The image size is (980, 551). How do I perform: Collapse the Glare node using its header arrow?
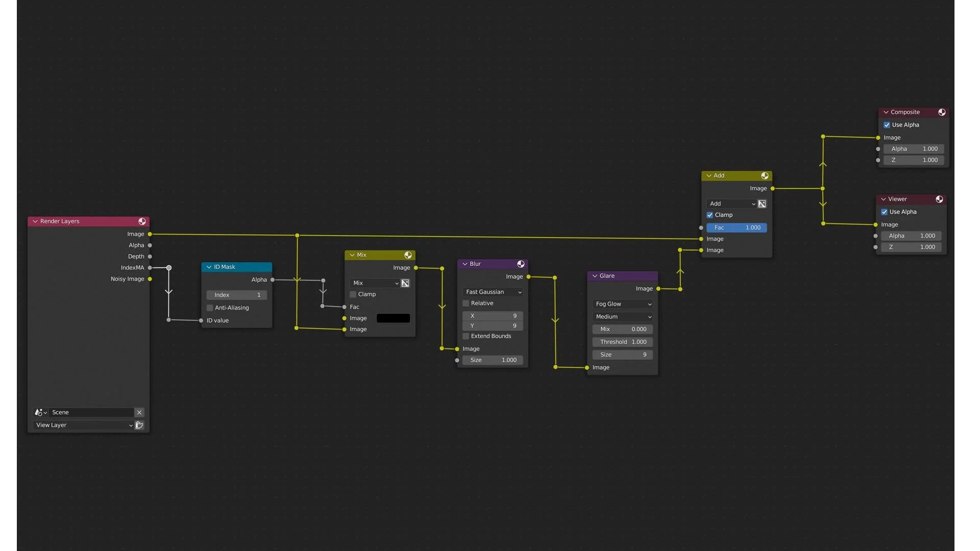pos(595,276)
